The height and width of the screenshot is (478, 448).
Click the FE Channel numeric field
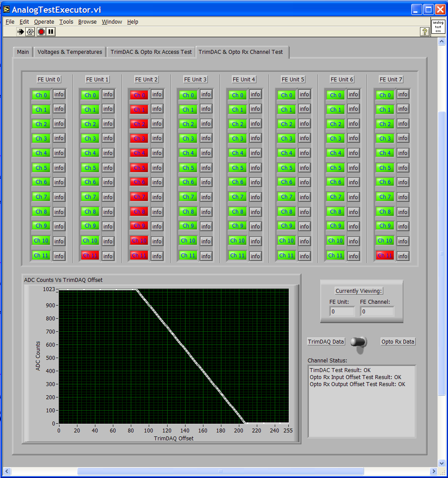pos(377,311)
